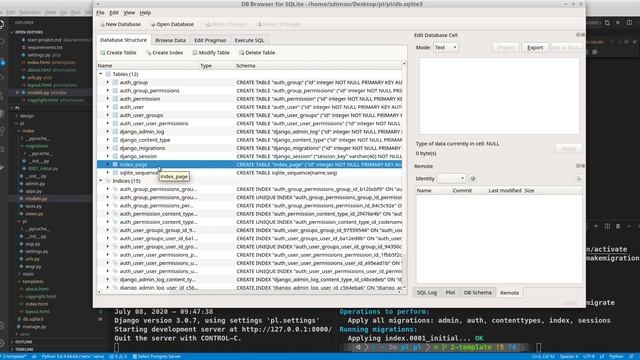Click the VS Code split terminal icon
640x360 pixels.
[x=607, y=226]
